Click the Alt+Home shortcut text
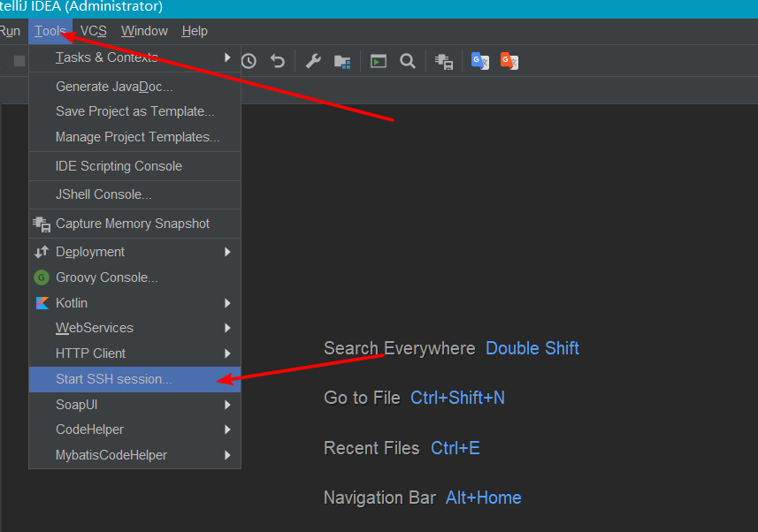758x532 pixels. [x=484, y=498]
